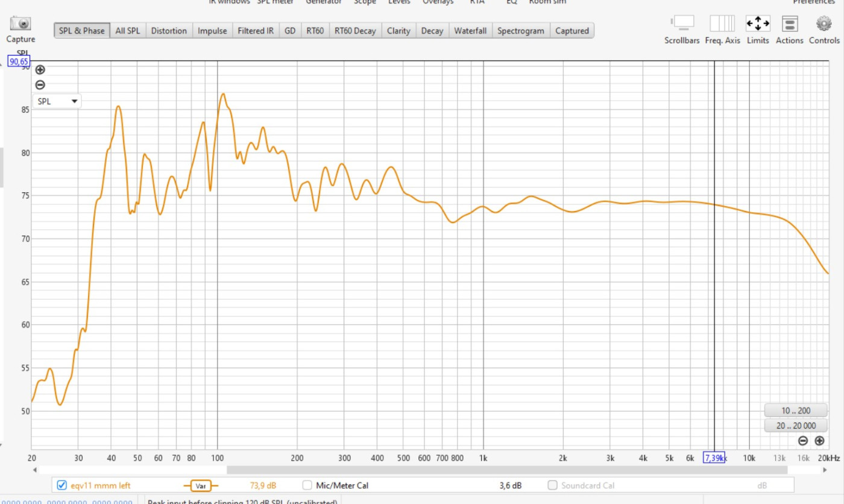Click the Capture camera icon
Image resolution: width=844 pixels, height=504 pixels.
20,24
